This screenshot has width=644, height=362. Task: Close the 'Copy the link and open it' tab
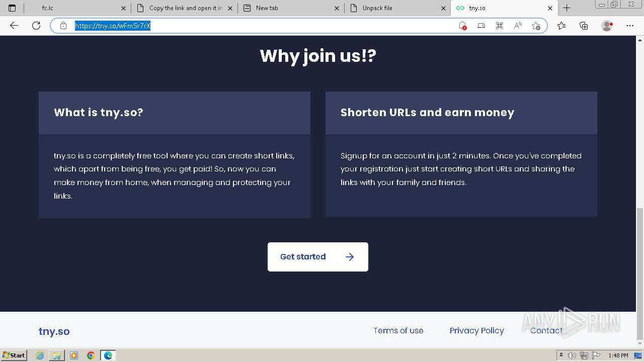coord(230,8)
